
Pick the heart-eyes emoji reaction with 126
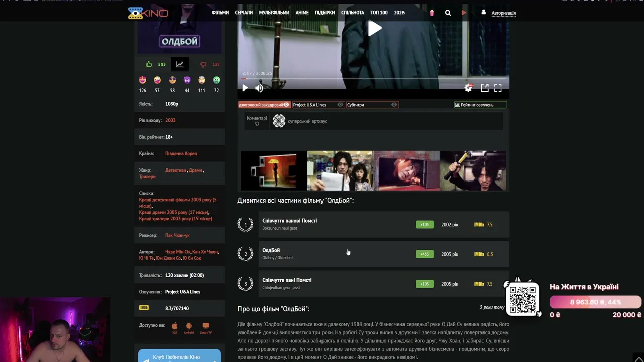(143, 80)
